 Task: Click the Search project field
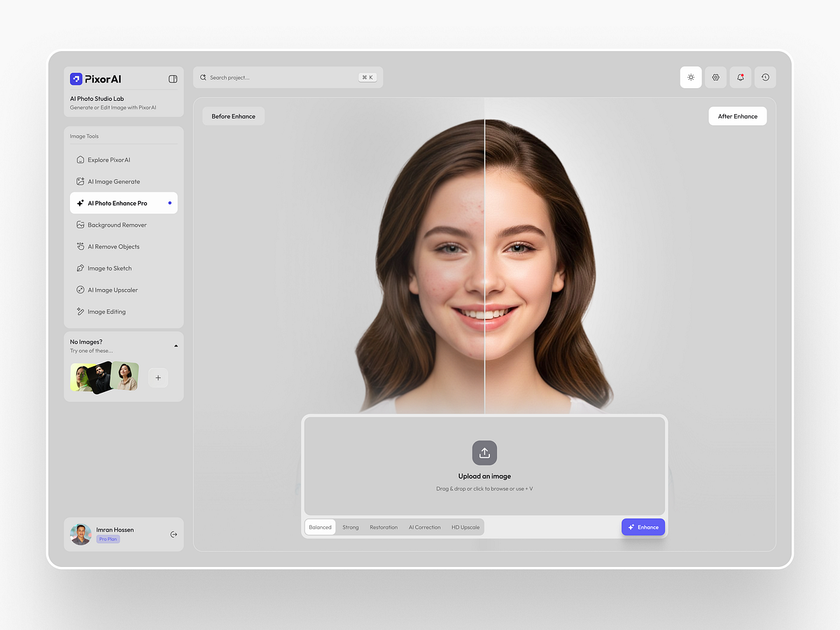[x=280, y=78]
